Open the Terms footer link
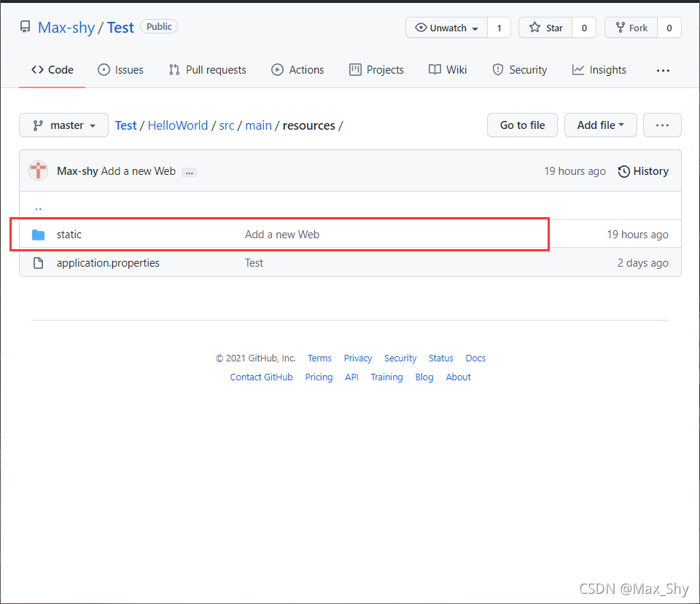 319,358
